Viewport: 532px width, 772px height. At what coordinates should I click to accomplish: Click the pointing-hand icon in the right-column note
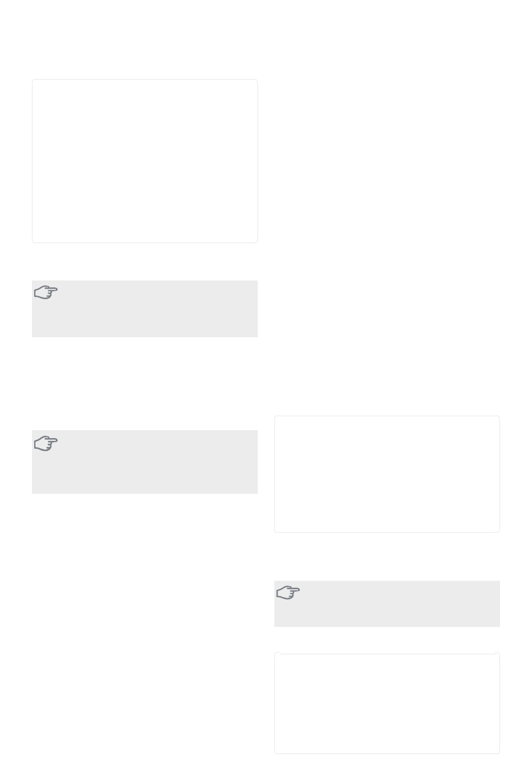pos(288,593)
